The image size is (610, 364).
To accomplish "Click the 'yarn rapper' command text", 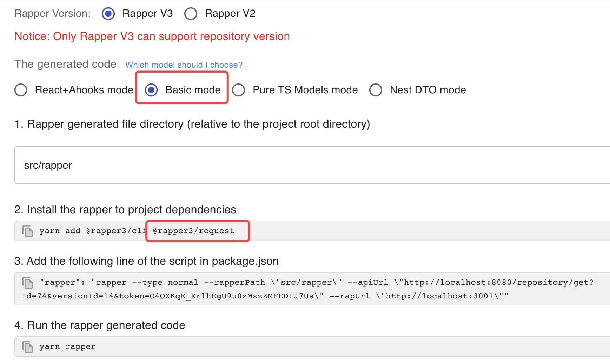I will click(67, 347).
